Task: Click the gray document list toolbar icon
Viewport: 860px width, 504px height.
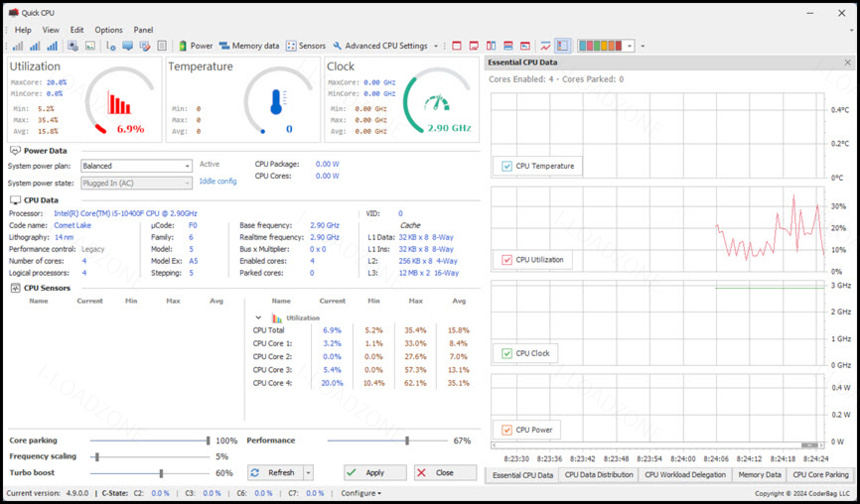Action: point(162,46)
